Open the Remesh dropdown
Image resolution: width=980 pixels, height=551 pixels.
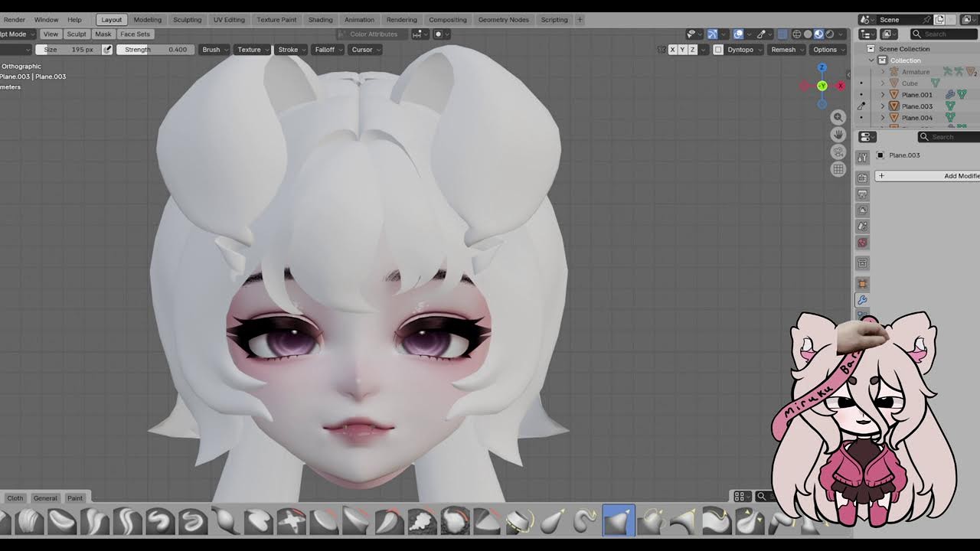[x=787, y=50]
